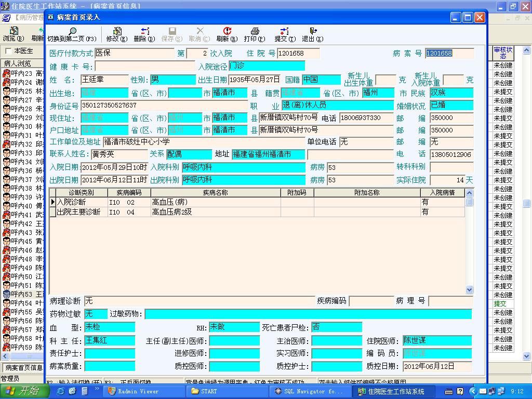Click the 过敏药物 input field
This screenshot has height=399, width=532.
pyautogui.click(x=308, y=314)
